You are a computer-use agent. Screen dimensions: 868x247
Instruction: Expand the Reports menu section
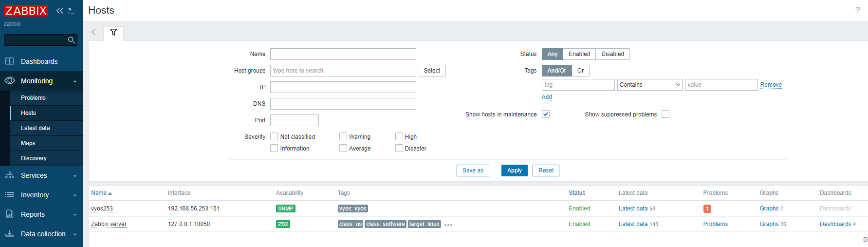pyautogui.click(x=74, y=215)
